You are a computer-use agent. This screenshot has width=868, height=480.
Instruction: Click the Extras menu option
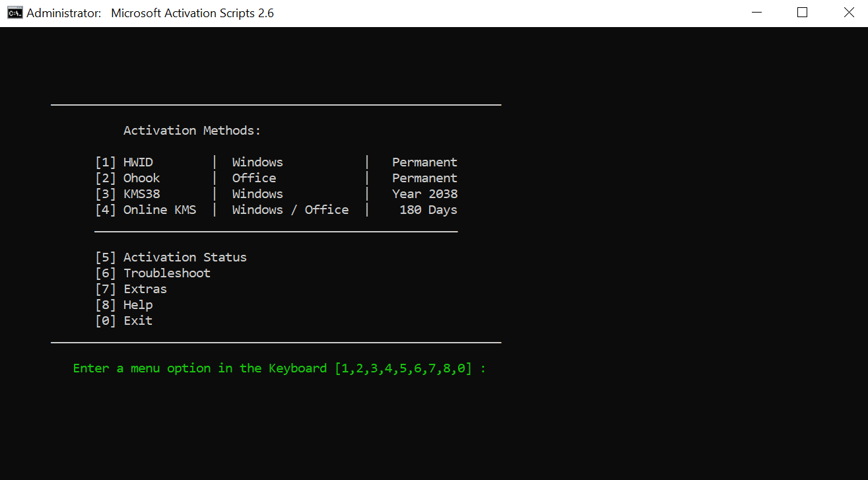(x=145, y=289)
